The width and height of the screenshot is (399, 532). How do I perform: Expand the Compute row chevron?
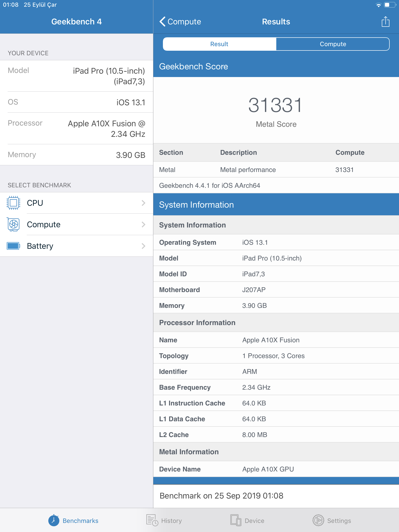point(143,224)
